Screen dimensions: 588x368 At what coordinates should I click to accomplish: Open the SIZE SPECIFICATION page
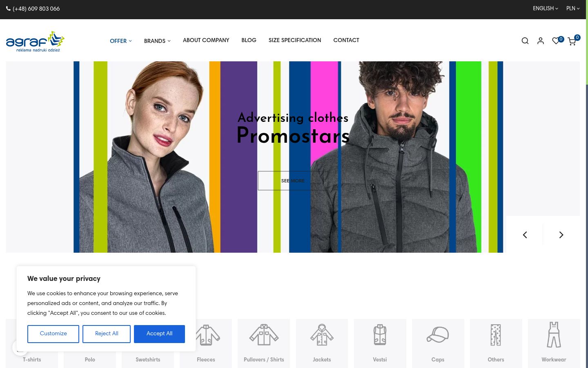point(295,40)
